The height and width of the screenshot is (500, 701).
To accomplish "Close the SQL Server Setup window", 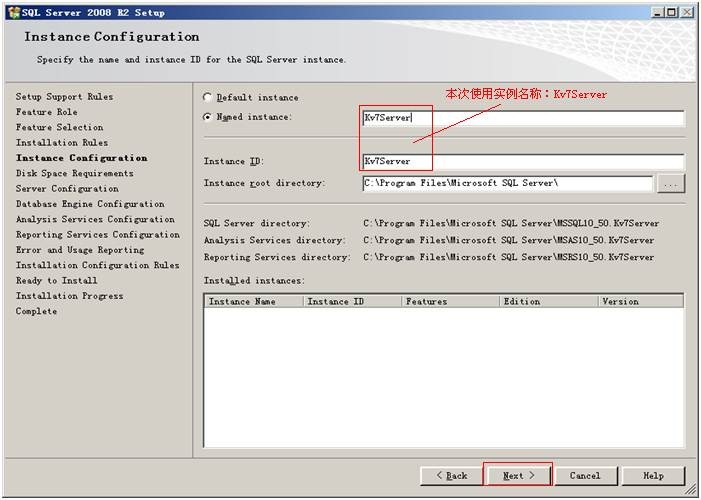I will click(x=688, y=12).
